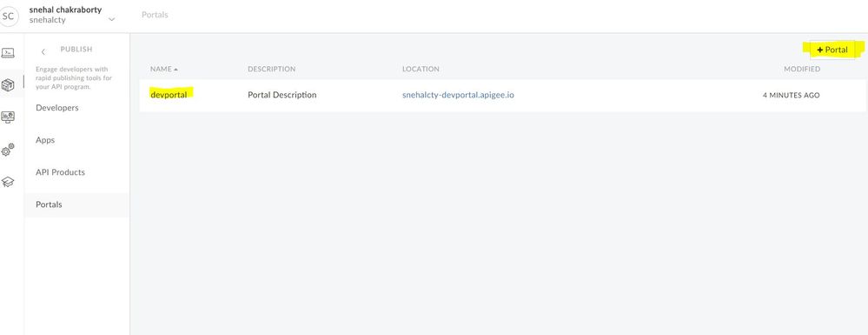Image resolution: width=868 pixels, height=335 pixels.
Task: Sort portals by the NAME column
Action: pos(164,70)
